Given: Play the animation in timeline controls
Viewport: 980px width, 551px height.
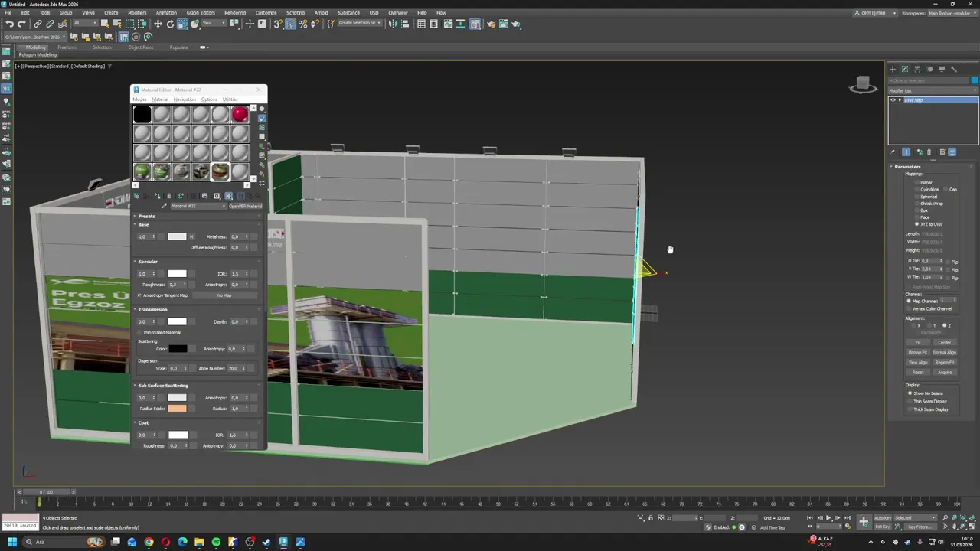Looking at the screenshot, I should tap(828, 518).
